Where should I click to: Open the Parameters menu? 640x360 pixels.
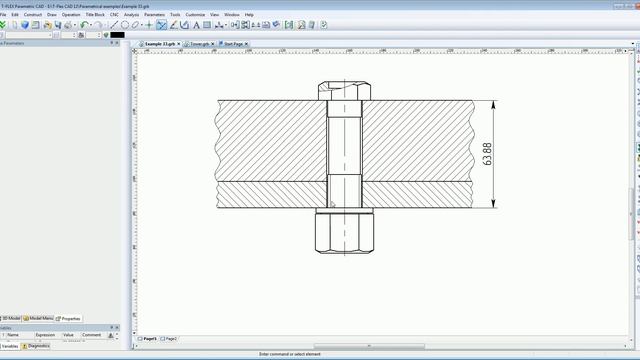tap(154, 15)
